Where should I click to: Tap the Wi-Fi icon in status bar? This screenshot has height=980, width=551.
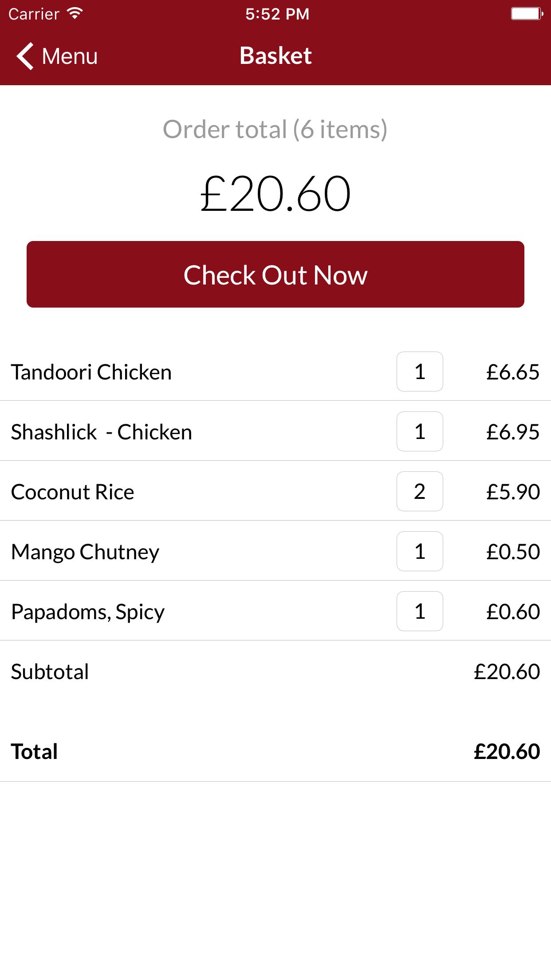point(75,13)
